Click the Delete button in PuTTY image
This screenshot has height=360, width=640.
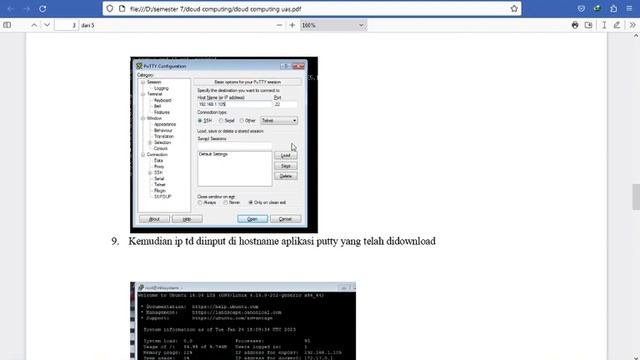click(x=286, y=176)
